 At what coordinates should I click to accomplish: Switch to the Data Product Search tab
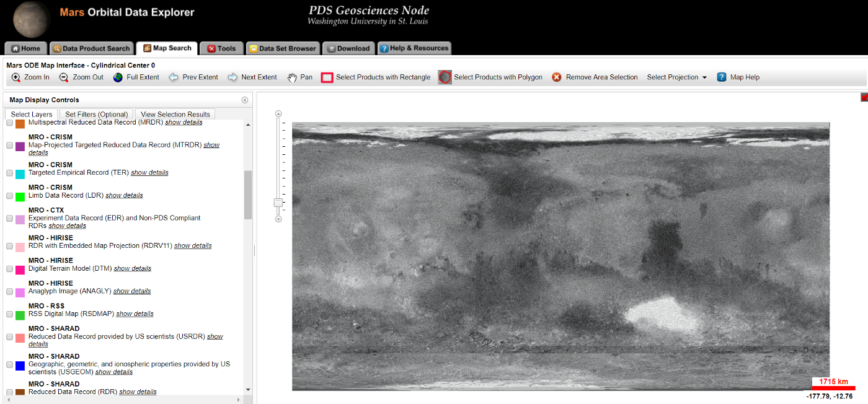[92, 48]
